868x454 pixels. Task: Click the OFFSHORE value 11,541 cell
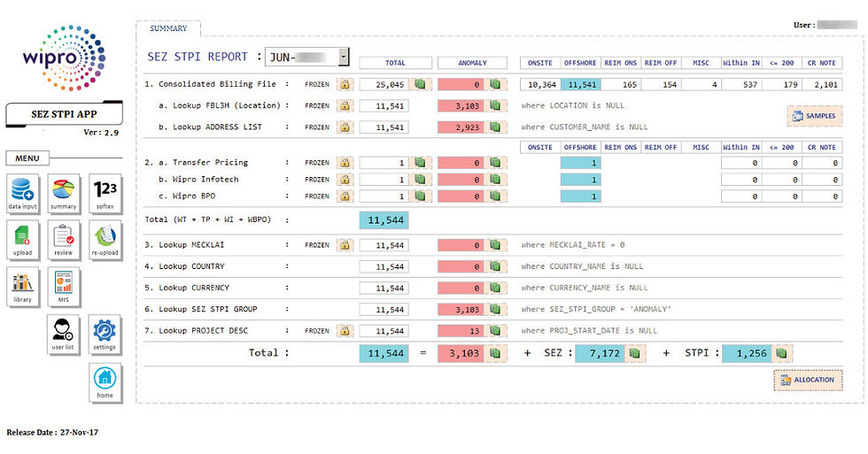pyautogui.click(x=581, y=85)
